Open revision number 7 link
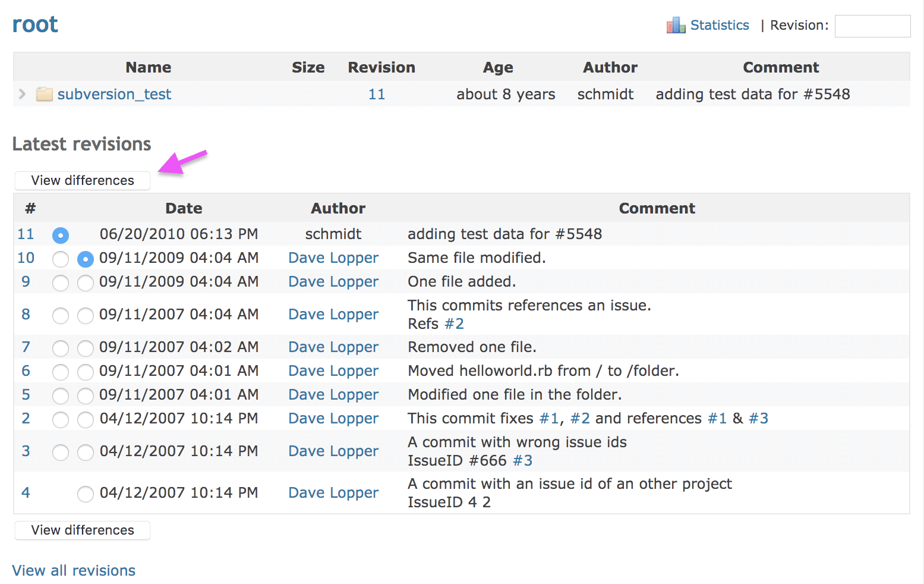 coord(26,347)
